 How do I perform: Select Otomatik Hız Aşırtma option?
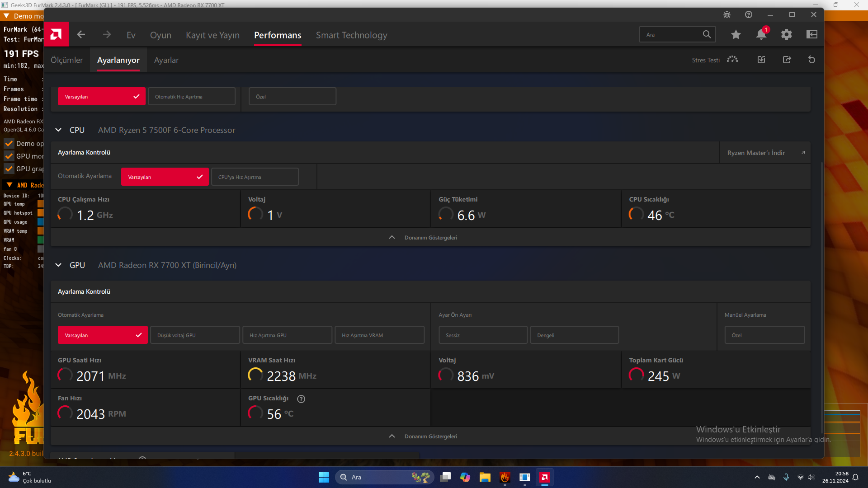pos(192,97)
